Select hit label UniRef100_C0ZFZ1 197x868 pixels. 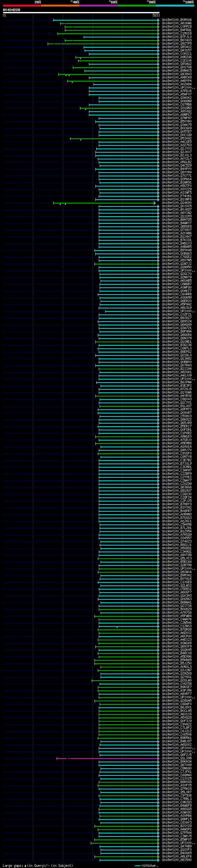177,314
